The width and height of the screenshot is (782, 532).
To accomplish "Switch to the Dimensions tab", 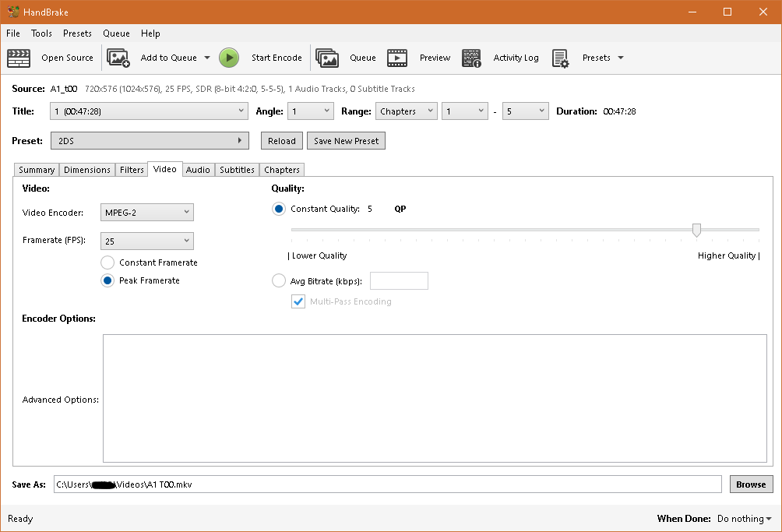I will click(86, 170).
